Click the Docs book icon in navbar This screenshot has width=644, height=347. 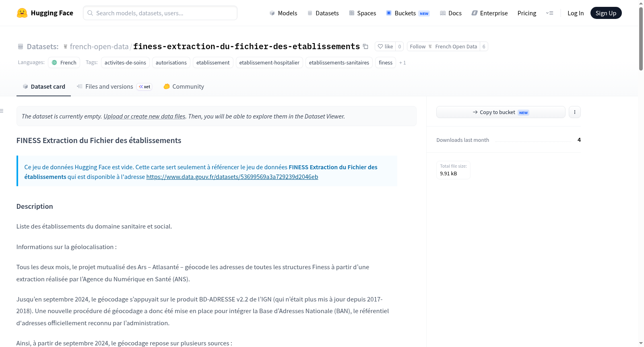tap(443, 13)
